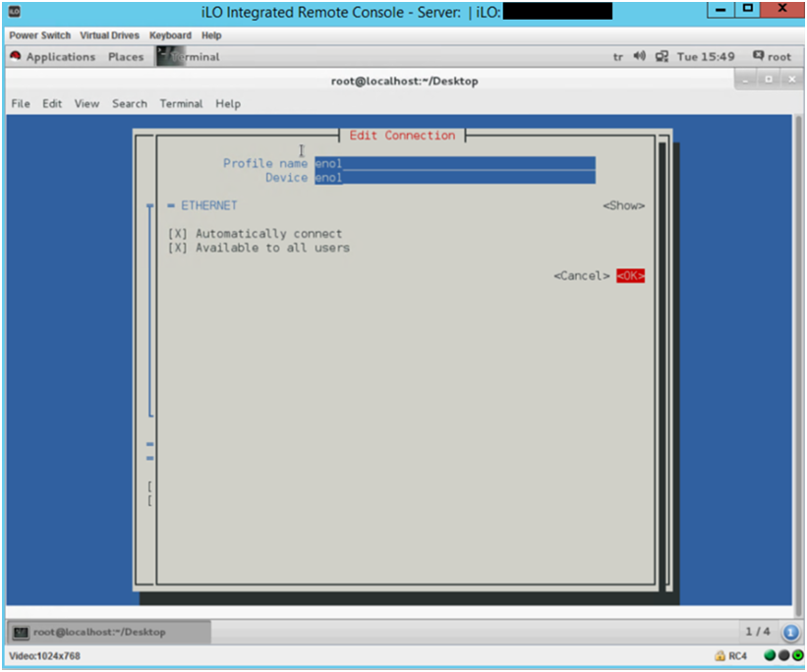Click the green status indicator light
Image resolution: width=807 pixels, height=672 pixels.
coord(770,655)
